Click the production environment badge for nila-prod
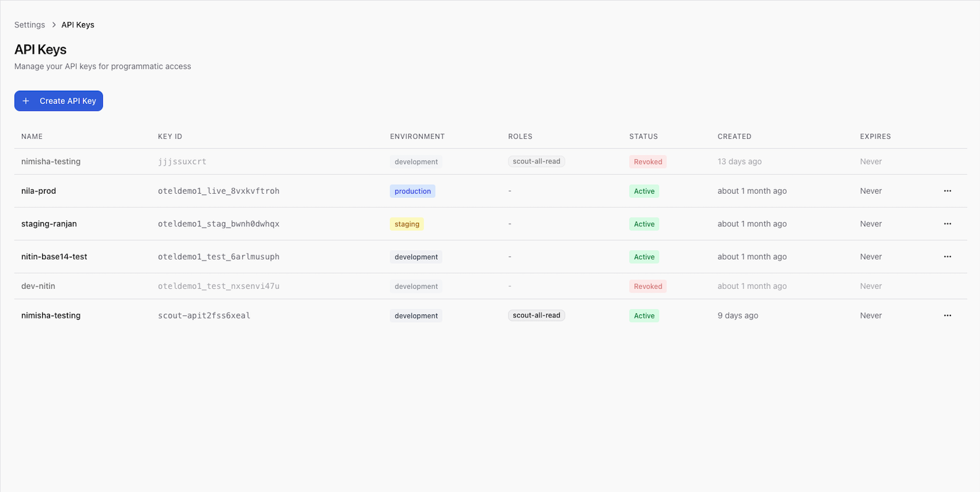Viewport: 980px width, 492px height. (x=412, y=191)
